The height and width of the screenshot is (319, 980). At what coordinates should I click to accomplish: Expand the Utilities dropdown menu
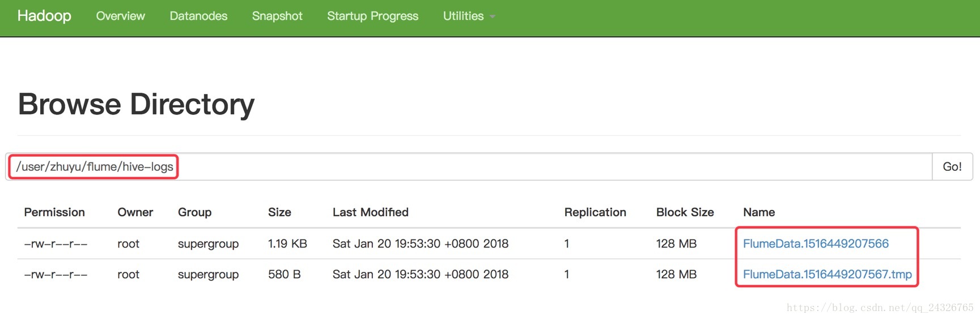pos(469,16)
